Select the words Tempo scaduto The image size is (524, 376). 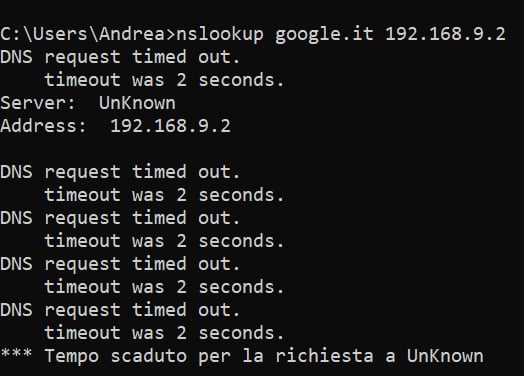[116, 357]
